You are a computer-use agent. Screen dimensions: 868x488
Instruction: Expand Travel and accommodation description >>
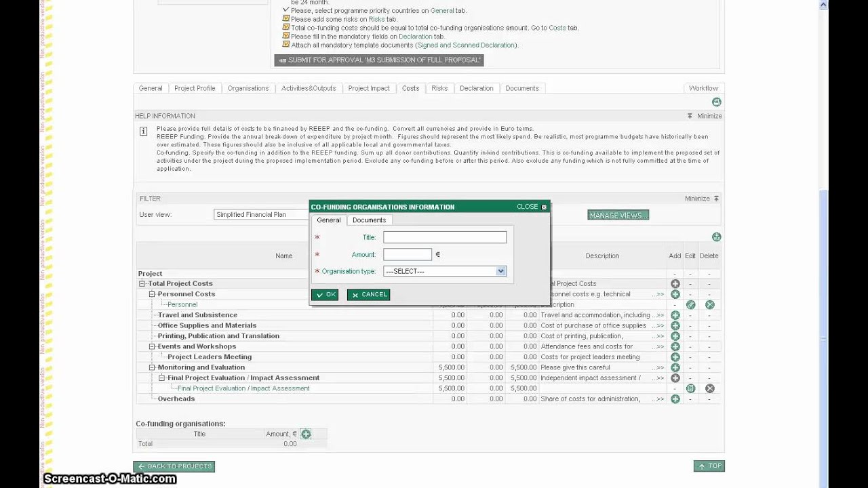(x=658, y=315)
